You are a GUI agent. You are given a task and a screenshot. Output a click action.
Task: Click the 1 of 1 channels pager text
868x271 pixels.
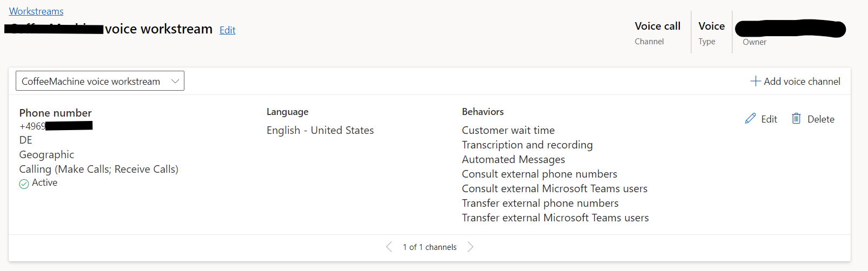pyautogui.click(x=429, y=247)
